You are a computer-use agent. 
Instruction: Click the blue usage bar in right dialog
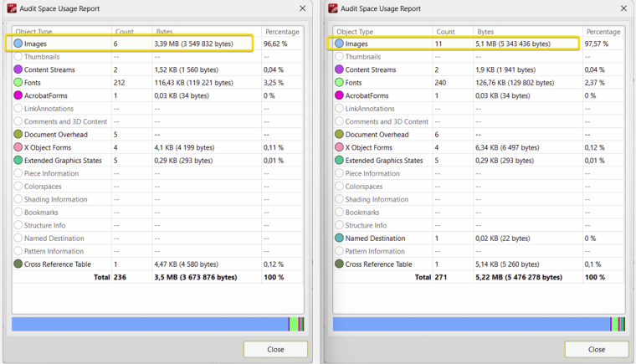click(x=470, y=324)
